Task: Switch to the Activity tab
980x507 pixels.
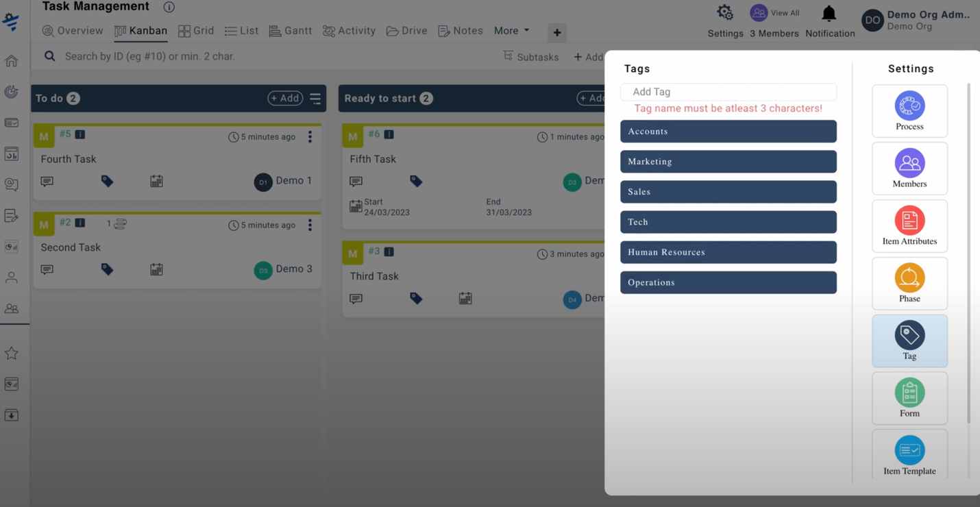Action: [349, 31]
